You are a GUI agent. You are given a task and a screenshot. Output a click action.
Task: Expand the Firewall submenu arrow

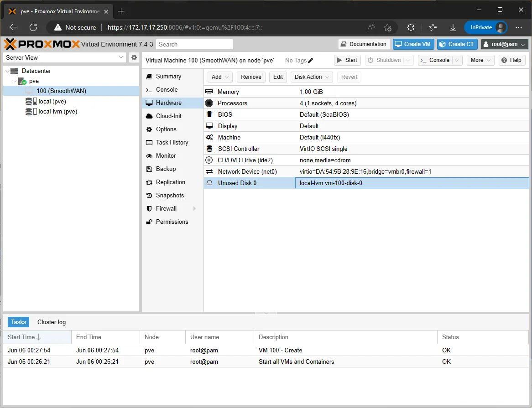click(x=195, y=208)
